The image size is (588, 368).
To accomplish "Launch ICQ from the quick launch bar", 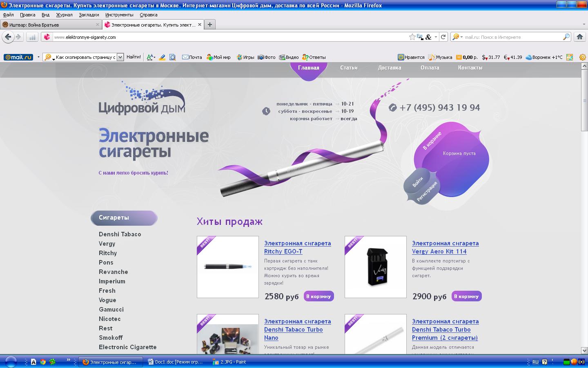I will 52,362.
